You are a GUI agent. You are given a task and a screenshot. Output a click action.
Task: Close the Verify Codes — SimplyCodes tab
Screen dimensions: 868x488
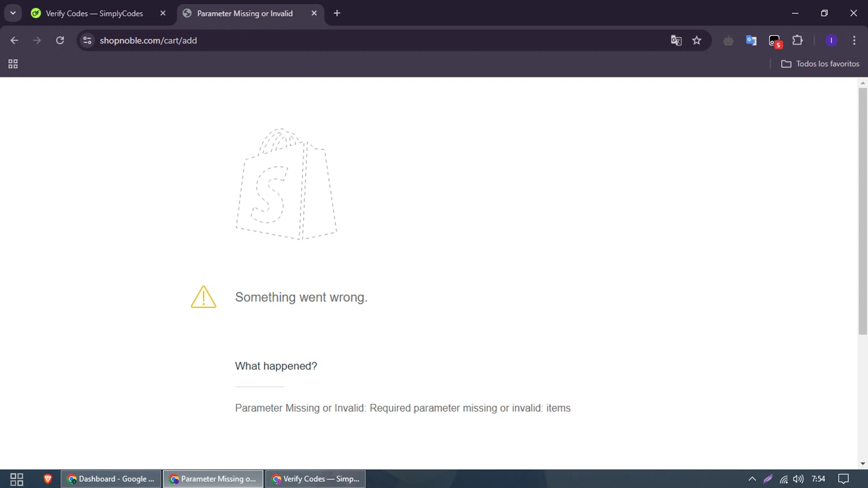pyautogui.click(x=163, y=13)
